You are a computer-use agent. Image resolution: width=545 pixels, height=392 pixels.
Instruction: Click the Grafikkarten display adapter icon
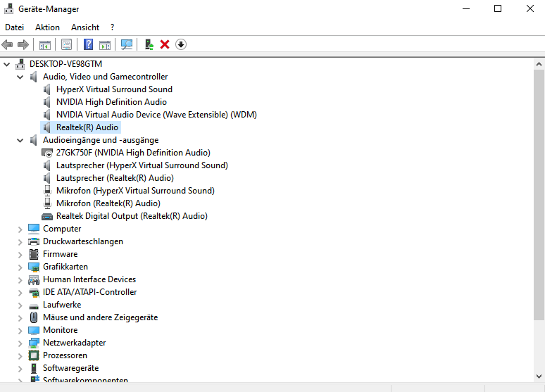[x=34, y=267]
